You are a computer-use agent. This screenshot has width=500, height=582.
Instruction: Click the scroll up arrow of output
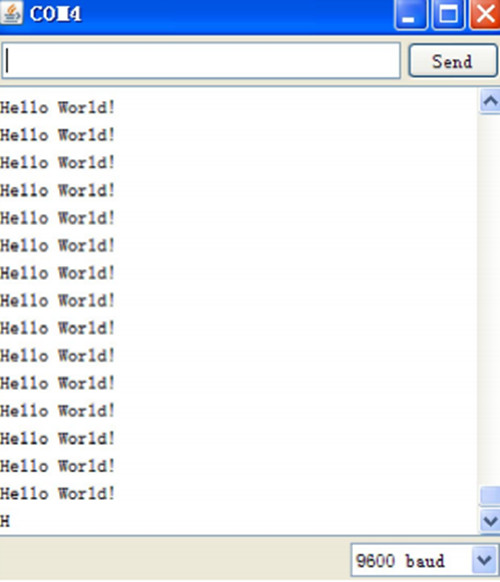click(x=490, y=101)
